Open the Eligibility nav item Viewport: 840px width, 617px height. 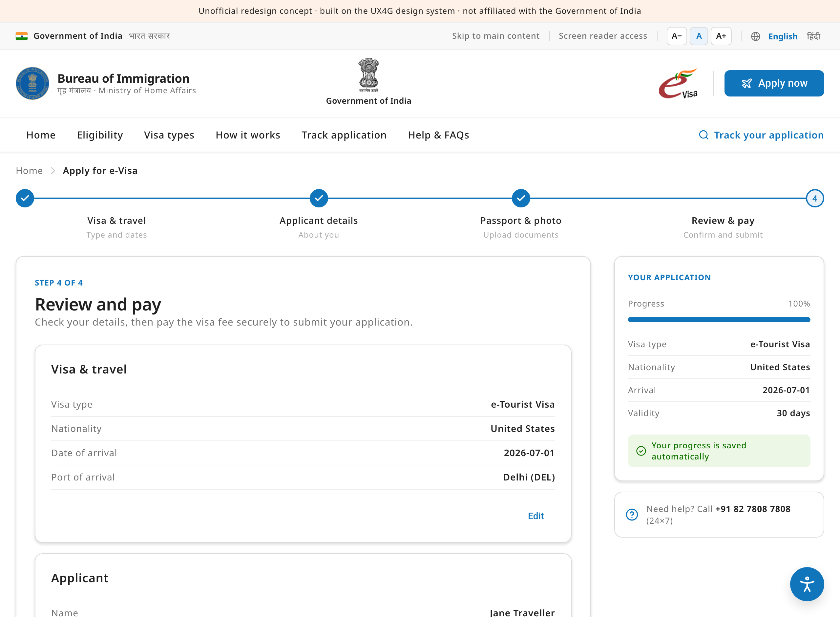coord(100,135)
